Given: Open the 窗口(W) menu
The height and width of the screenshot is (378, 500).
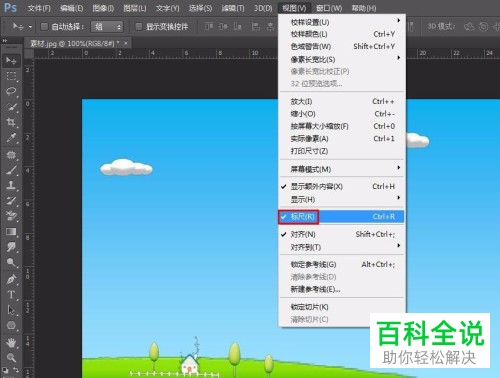Looking at the screenshot, I should 329,8.
